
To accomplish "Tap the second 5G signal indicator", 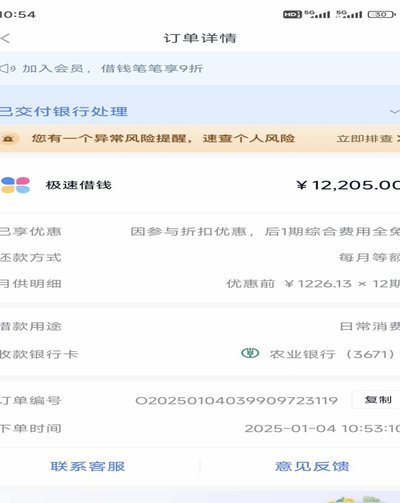I will [349, 14].
